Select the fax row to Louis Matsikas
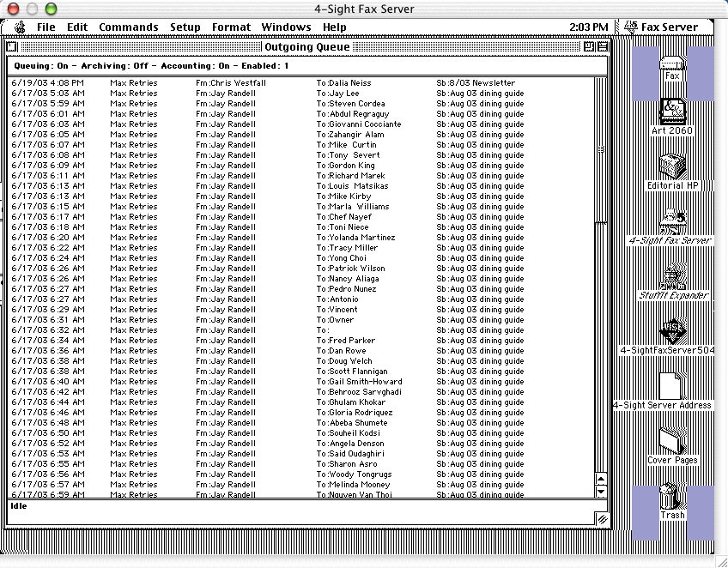The width and height of the screenshot is (728, 568). (300, 186)
